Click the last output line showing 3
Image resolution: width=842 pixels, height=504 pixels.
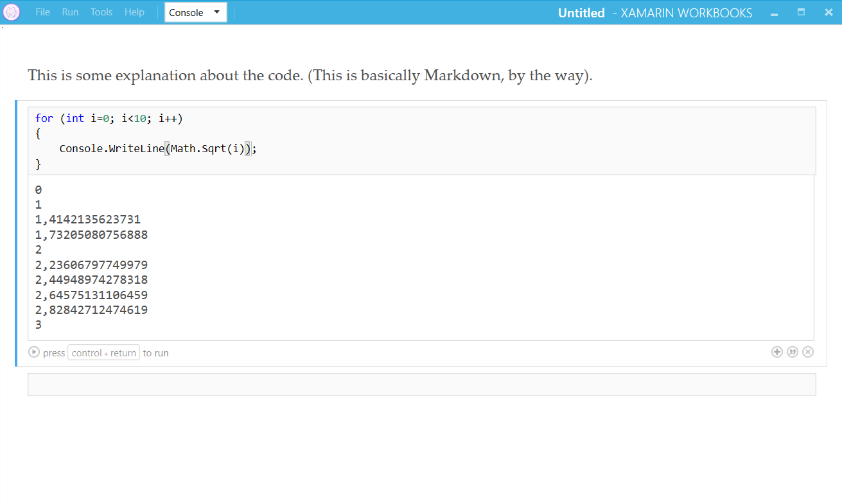[39, 326]
